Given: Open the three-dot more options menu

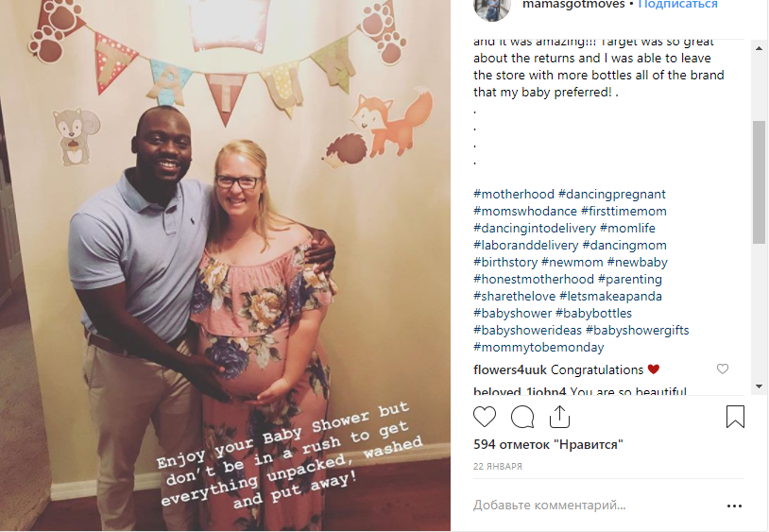Looking at the screenshot, I should [734, 506].
